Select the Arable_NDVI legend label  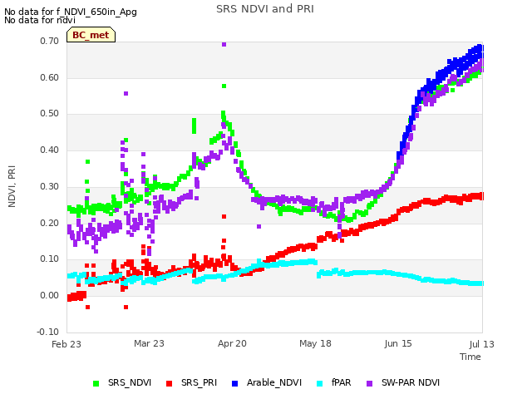274,382
